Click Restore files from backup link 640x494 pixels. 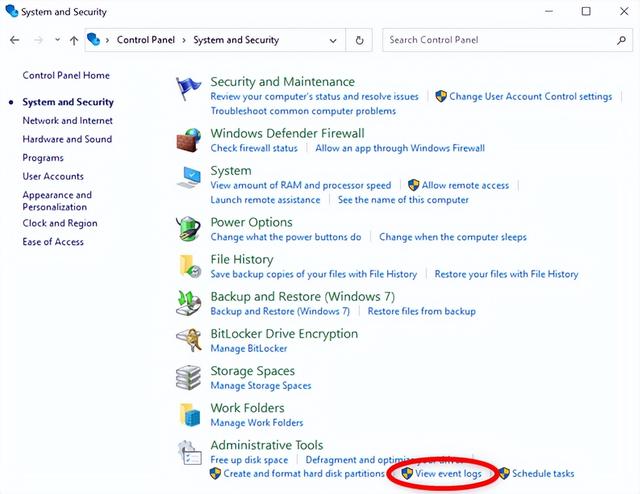[422, 312]
